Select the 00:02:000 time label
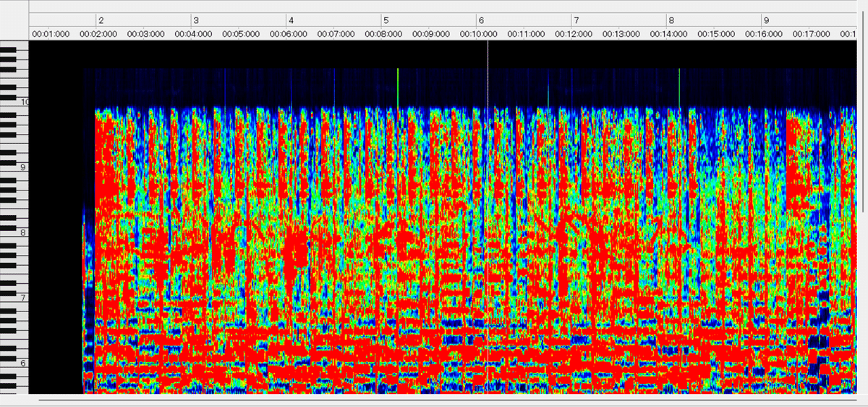This screenshot has height=407, width=868. [98, 33]
